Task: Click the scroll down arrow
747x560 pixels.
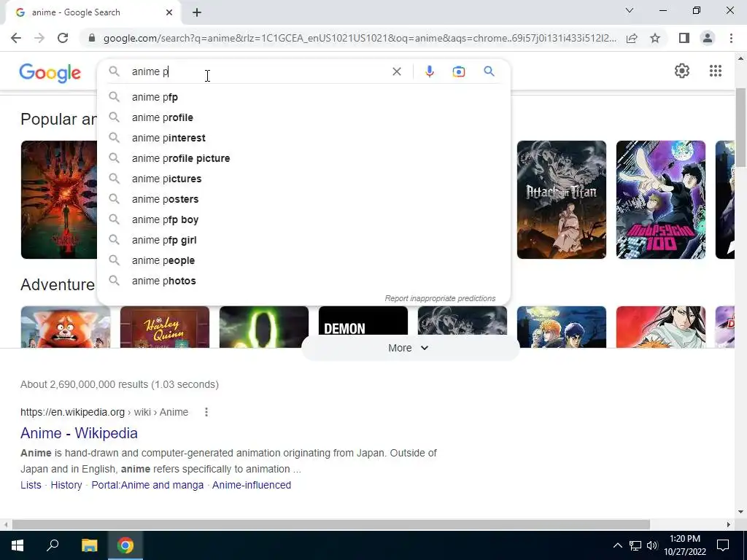Action: [x=740, y=513]
